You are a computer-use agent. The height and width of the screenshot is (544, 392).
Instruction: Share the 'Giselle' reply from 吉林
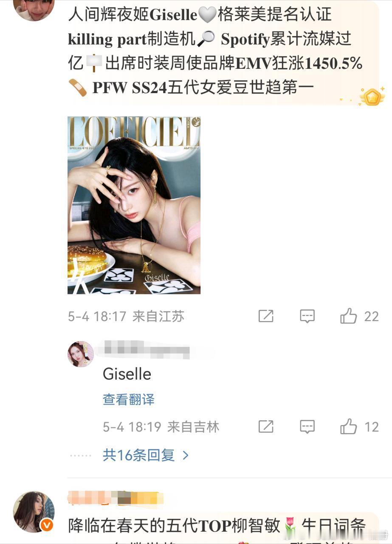click(x=266, y=426)
